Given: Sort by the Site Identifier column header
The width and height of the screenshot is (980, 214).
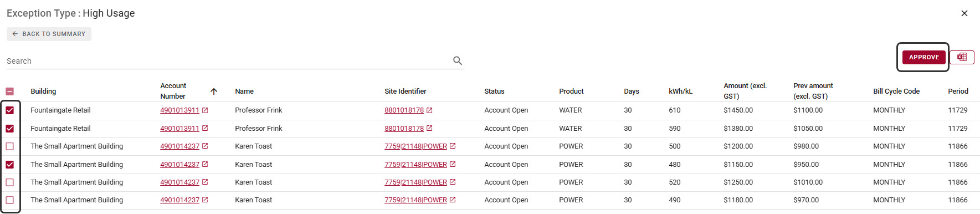Looking at the screenshot, I should coord(406,91).
